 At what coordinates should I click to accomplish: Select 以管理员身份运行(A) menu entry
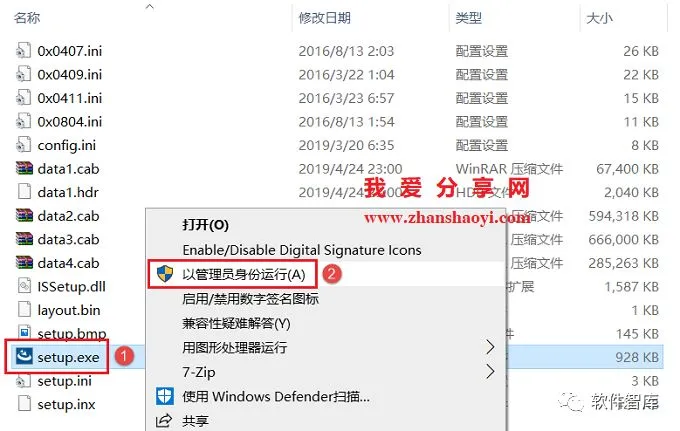click(x=244, y=274)
